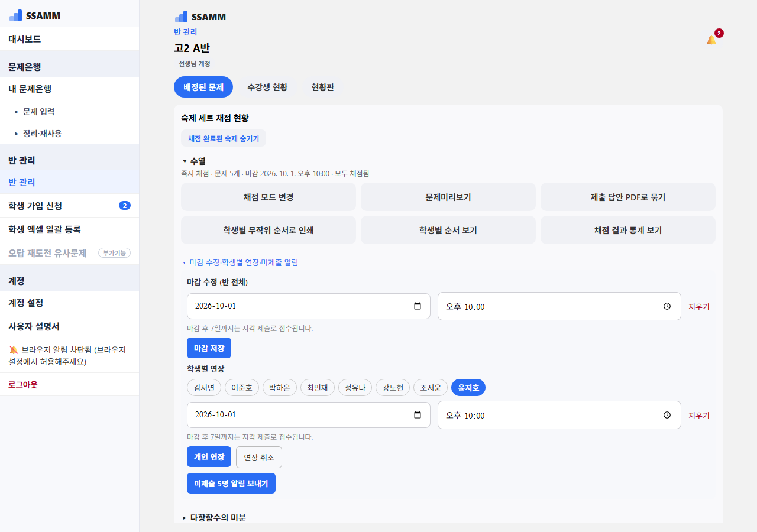Switch to 배정된 문제 tab

coord(203,87)
